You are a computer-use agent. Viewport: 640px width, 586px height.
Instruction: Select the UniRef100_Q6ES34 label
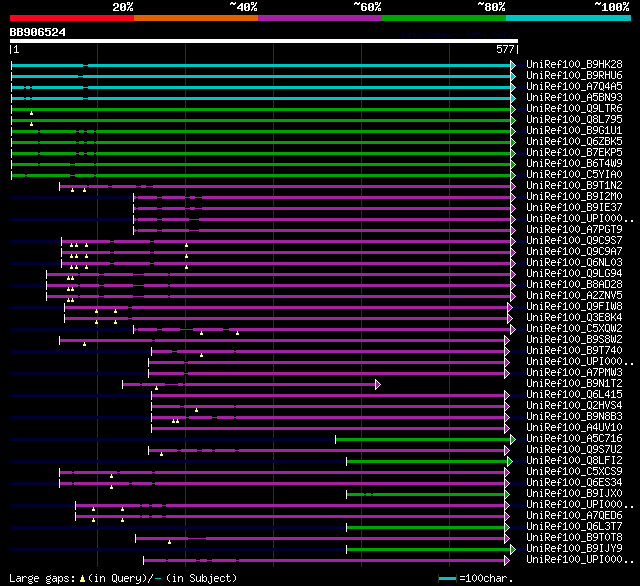pyautogui.click(x=574, y=483)
